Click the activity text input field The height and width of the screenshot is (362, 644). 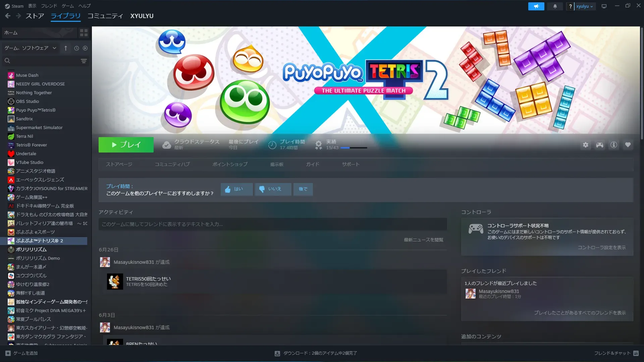point(272,224)
